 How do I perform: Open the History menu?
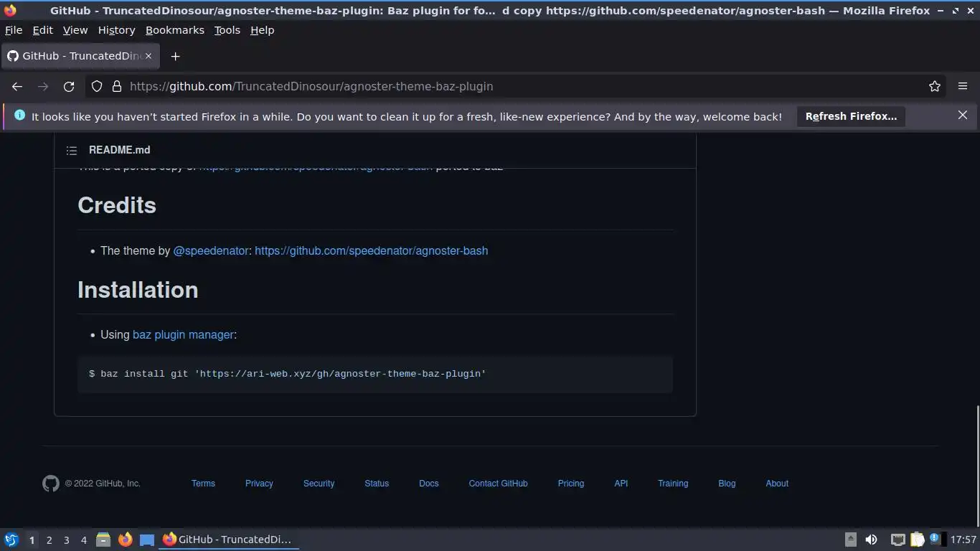[116, 30]
